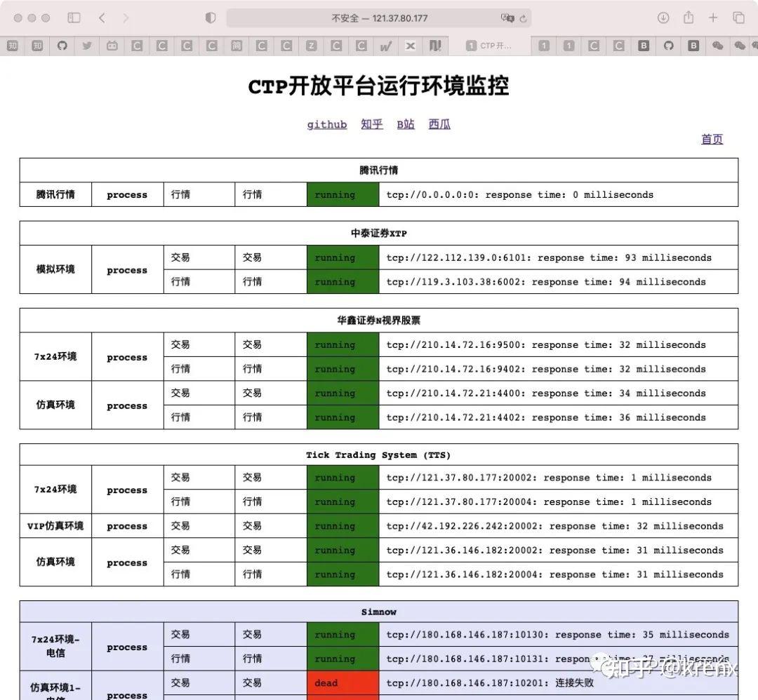Click the page title CTP开放平台运行环境监控
This screenshot has height=700, width=758.
(x=378, y=86)
